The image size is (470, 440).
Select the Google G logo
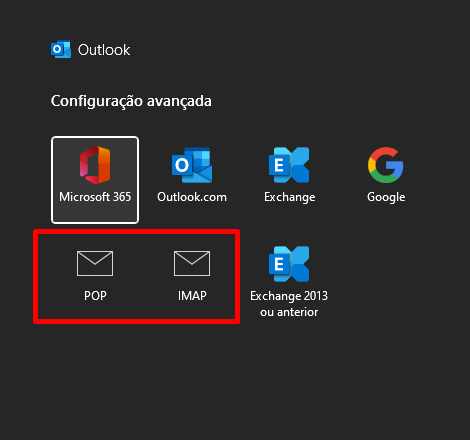coord(386,165)
